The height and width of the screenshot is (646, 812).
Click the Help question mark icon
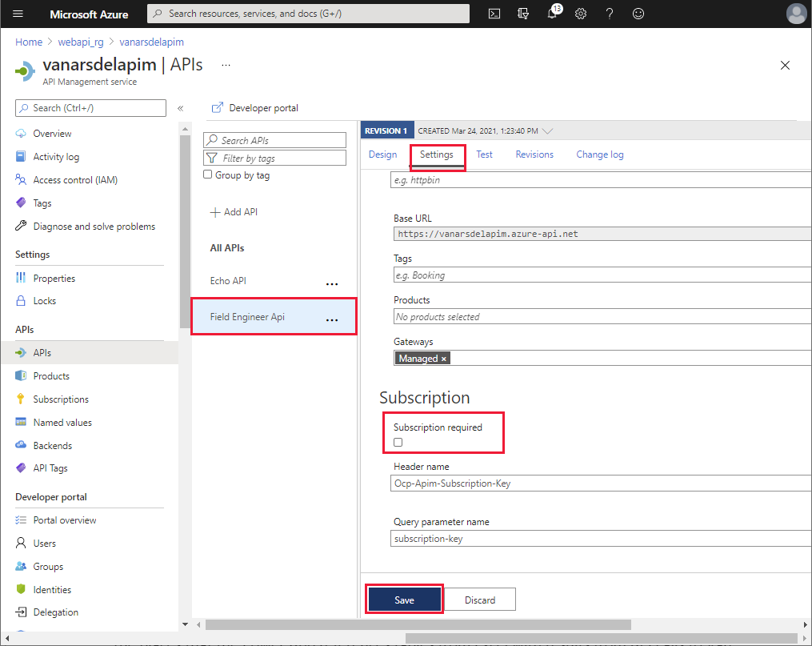tap(610, 14)
